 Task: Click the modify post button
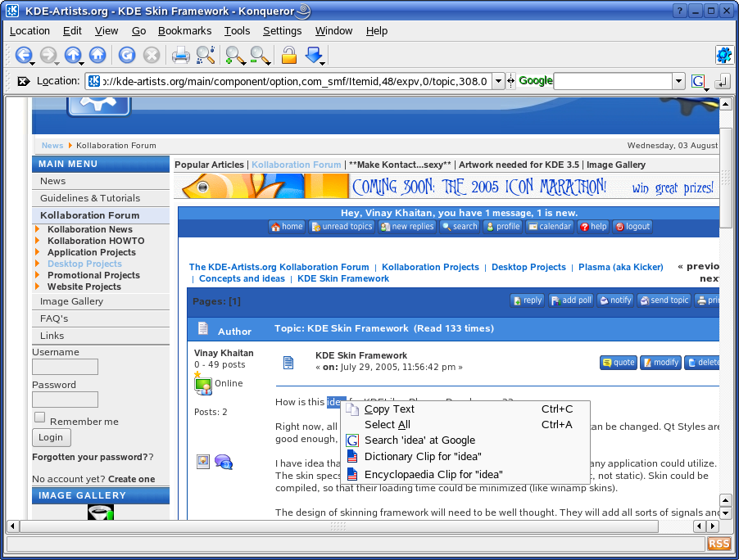(660, 363)
